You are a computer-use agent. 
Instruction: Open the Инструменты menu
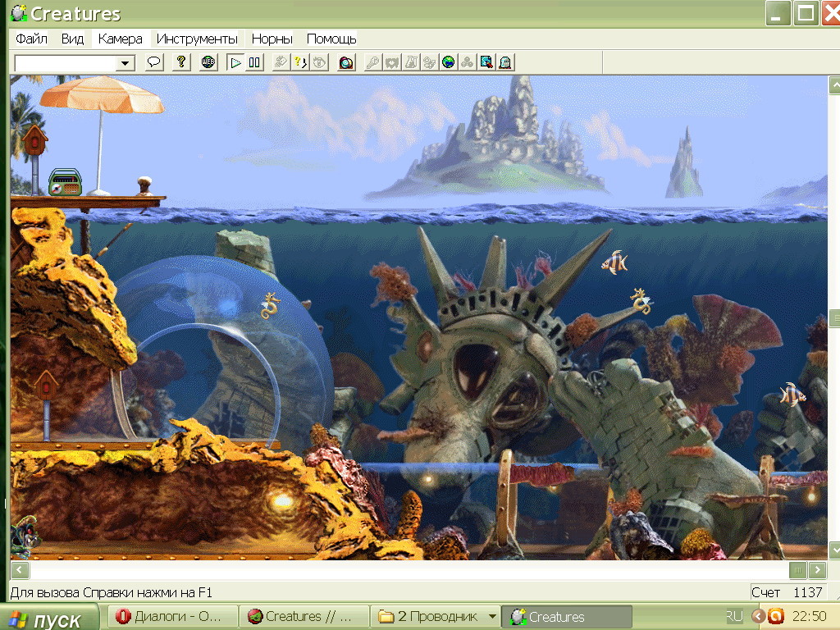(197, 39)
